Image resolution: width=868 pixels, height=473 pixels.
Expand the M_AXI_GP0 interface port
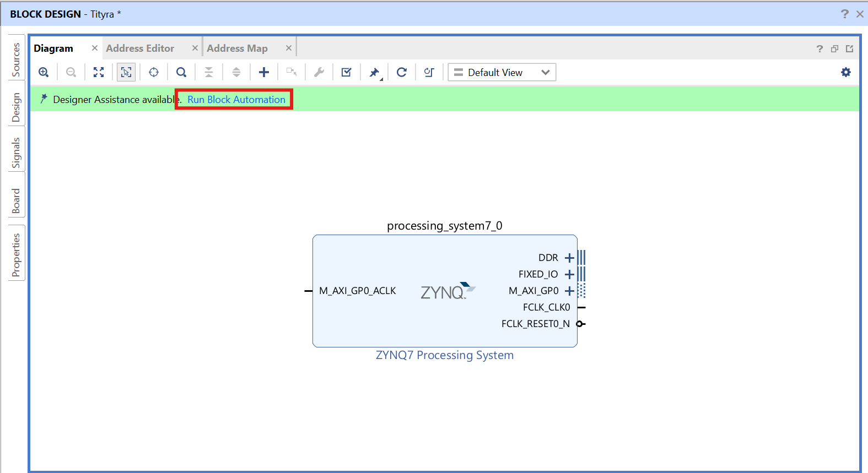coord(569,291)
